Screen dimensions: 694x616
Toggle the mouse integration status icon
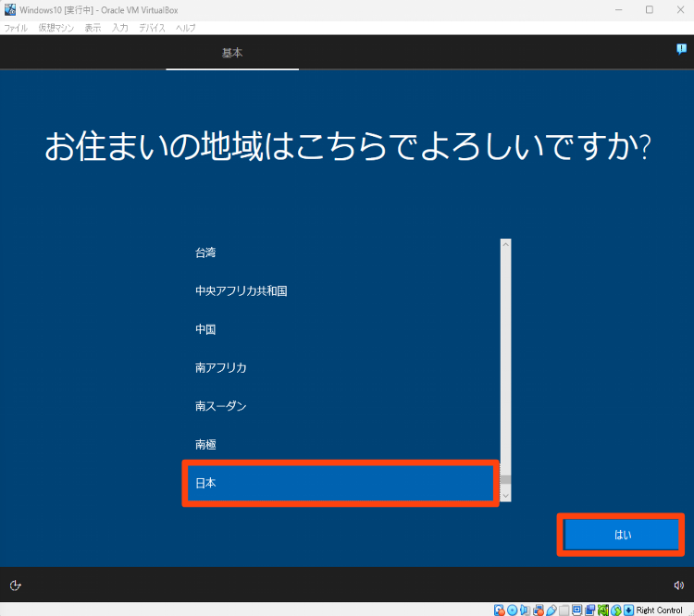[x=616, y=610]
